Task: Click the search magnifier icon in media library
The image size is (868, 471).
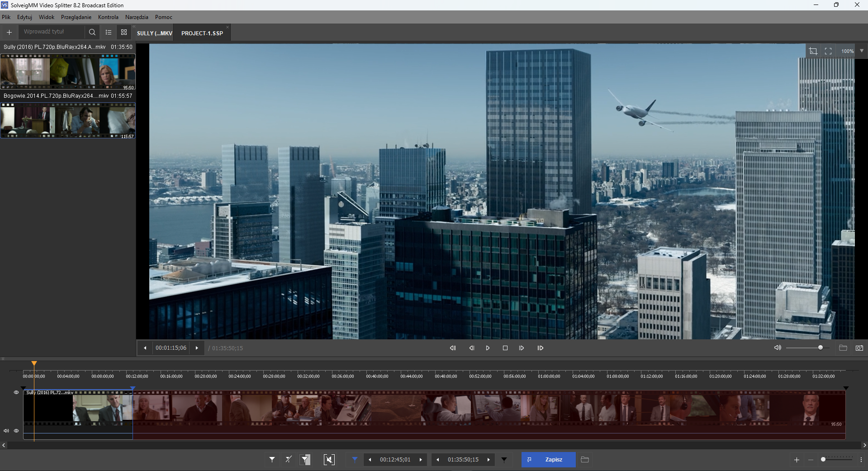Action: click(x=92, y=32)
